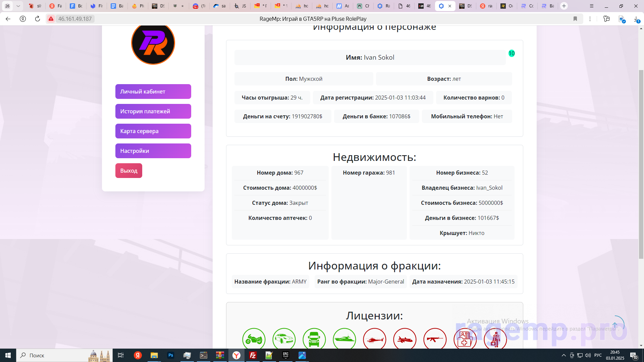Show hidden system tray icons
Screen dimensions: 644x362
coord(564,355)
